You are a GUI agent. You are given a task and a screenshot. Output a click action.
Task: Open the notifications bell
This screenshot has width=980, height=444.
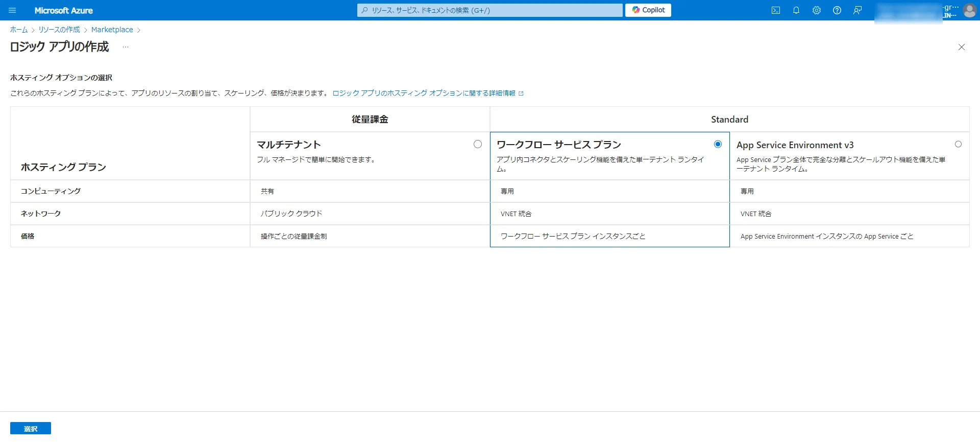pos(796,10)
